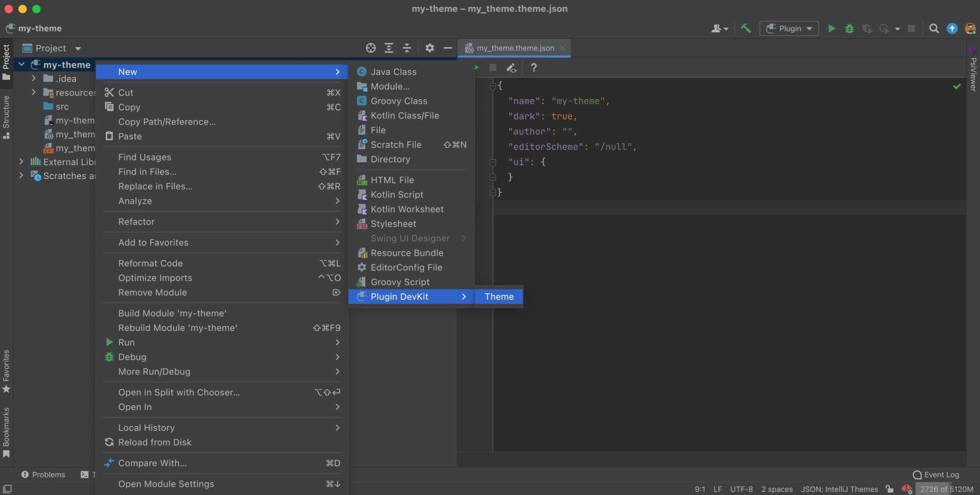Expand the .idea folder in tree
Image resolution: width=980 pixels, height=495 pixels.
[x=34, y=78]
